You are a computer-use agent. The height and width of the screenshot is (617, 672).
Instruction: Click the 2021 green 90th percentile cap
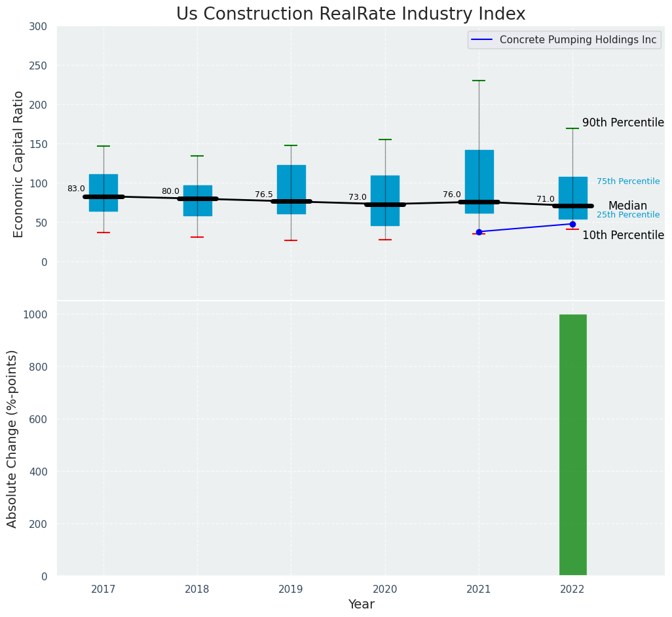coord(479,81)
